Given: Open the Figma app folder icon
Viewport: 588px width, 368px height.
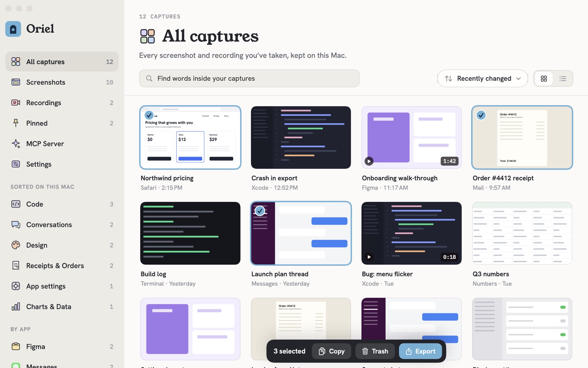Looking at the screenshot, I should pos(16,346).
